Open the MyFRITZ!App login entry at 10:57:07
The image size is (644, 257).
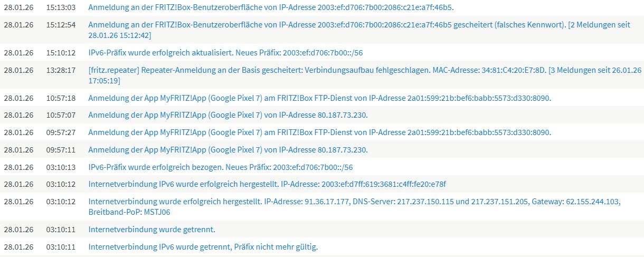[228, 115]
